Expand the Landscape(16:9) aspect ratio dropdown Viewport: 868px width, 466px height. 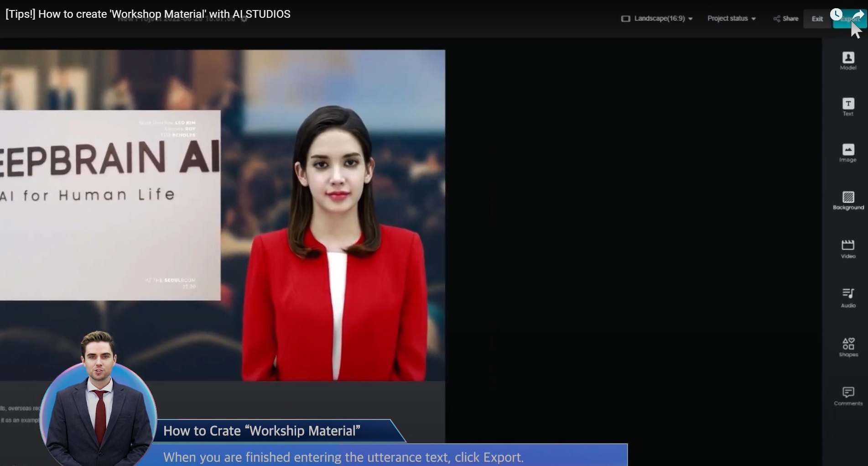pos(657,19)
